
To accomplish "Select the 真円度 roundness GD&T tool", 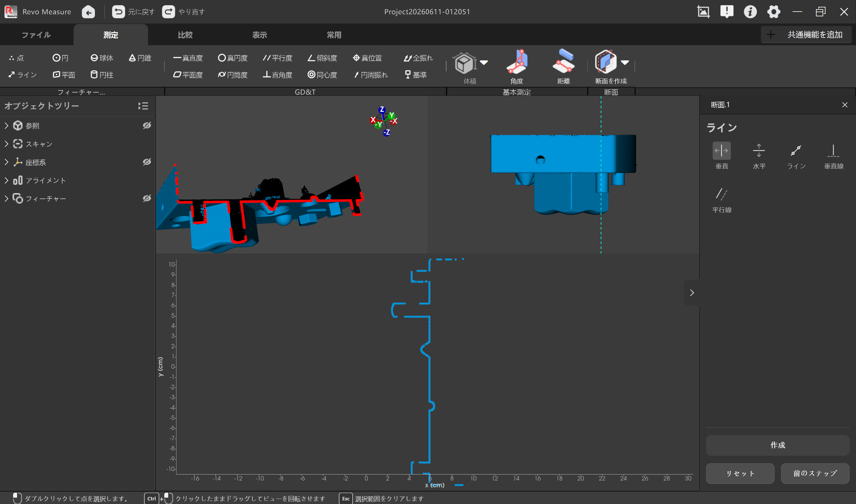I will coord(233,58).
